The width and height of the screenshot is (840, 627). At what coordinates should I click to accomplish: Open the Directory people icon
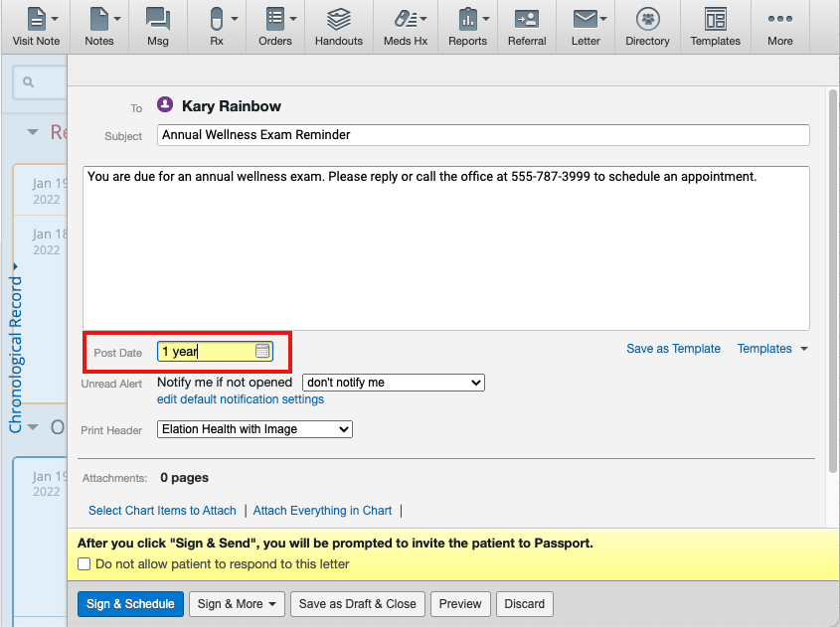point(648,19)
